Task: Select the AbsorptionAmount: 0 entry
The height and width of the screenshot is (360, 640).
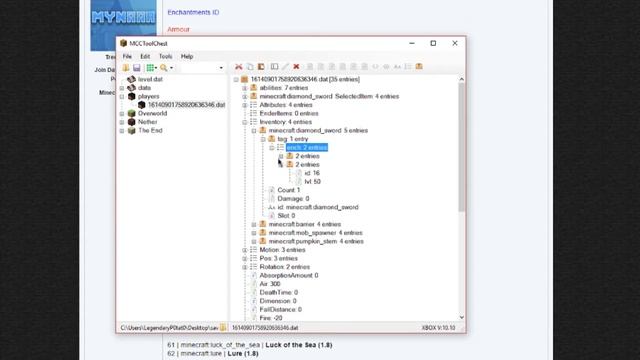Action: click(x=289, y=276)
